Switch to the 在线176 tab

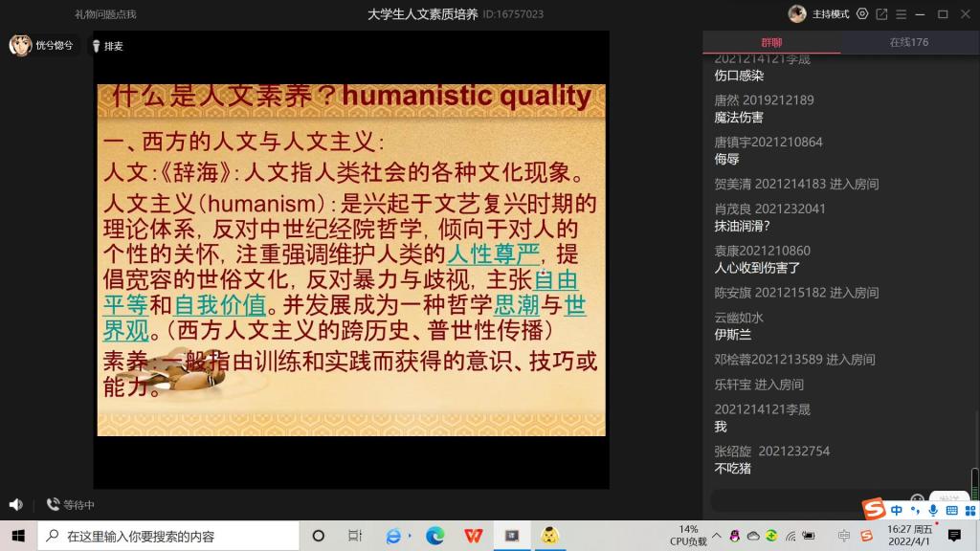pyautogui.click(x=909, y=42)
